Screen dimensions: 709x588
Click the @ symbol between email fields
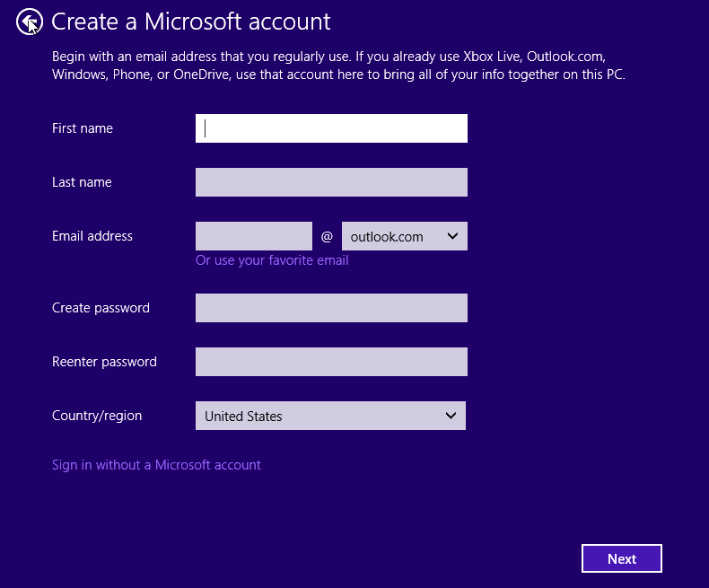[327, 237]
